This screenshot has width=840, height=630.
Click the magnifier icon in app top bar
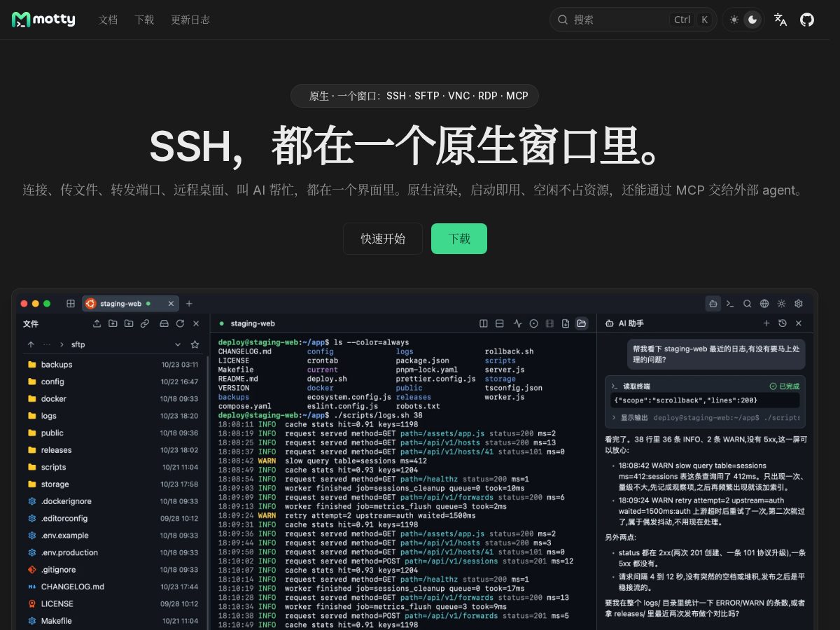pos(748,304)
